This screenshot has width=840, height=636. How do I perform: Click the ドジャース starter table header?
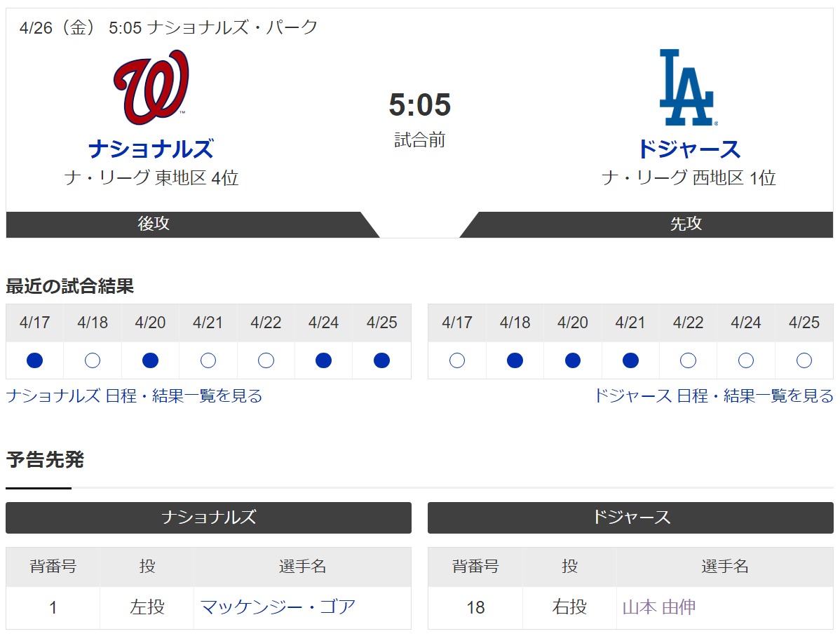click(630, 517)
